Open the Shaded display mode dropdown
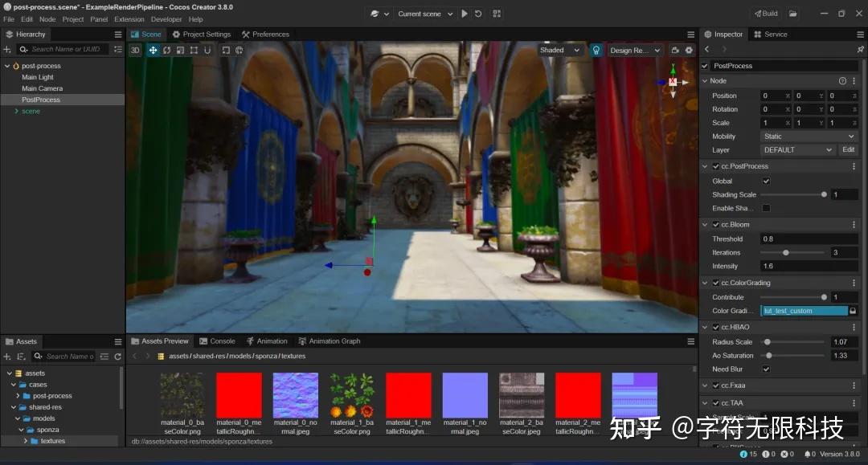The image size is (868, 465). point(560,50)
